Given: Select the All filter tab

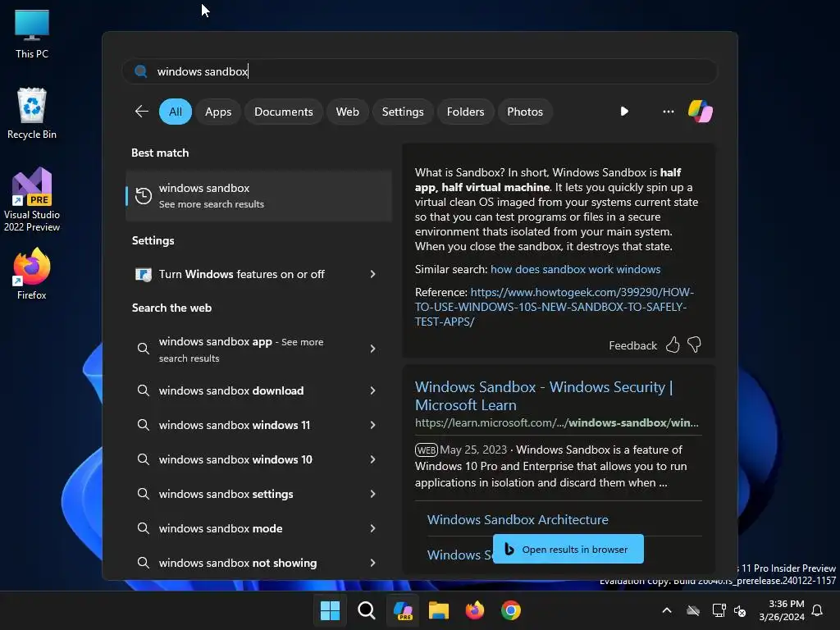Looking at the screenshot, I should tap(176, 112).
